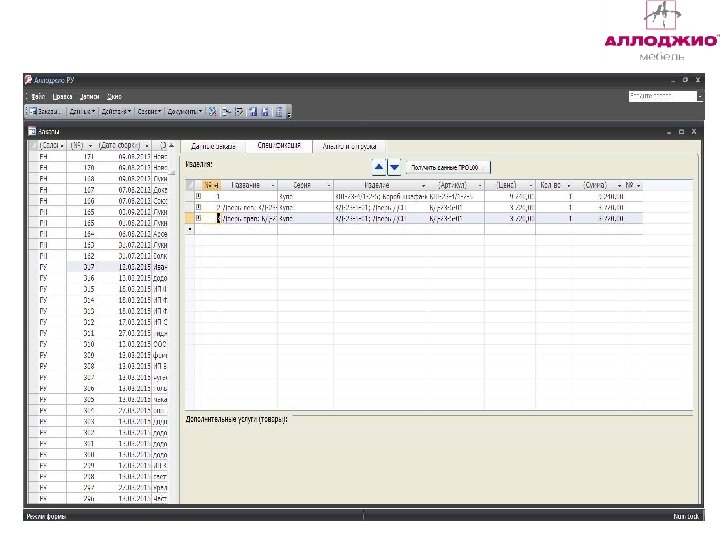Open the Файл menu
720x540 pixels.
click(38, 96)
